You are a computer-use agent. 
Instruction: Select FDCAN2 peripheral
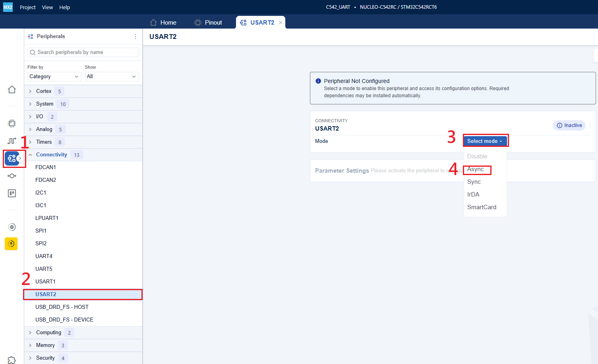[x=83, y=180]
